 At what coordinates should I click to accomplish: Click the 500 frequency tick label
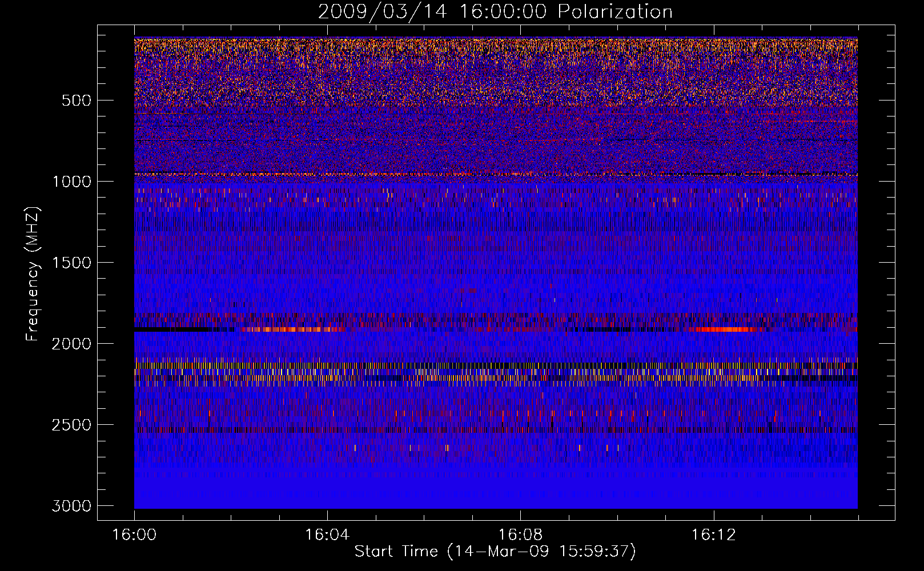(x=76, y=100)
